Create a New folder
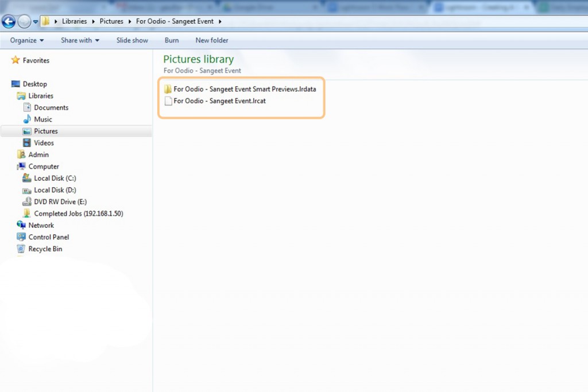Image resolution: width=588 pixels, height=392 pixels. pyautogui.click(x=211, y=40)
